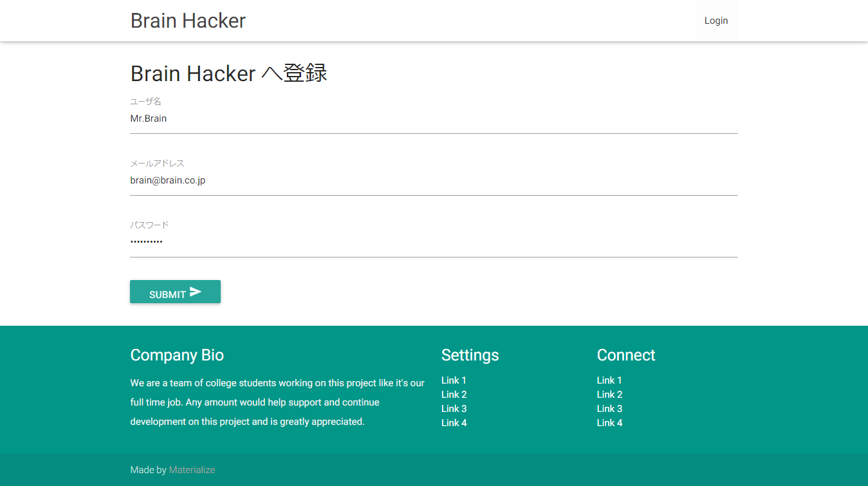Click the 'Brain Hacker へ登録' heading
Image resolution: width=868 pixels, height=486 pixels.
[x=228, y=73]
